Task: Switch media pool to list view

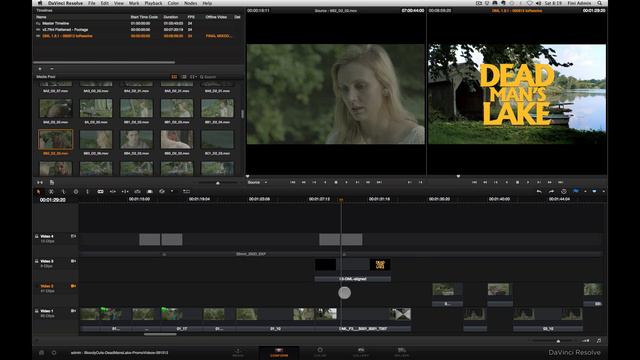Action: click(x=184, y=77)
